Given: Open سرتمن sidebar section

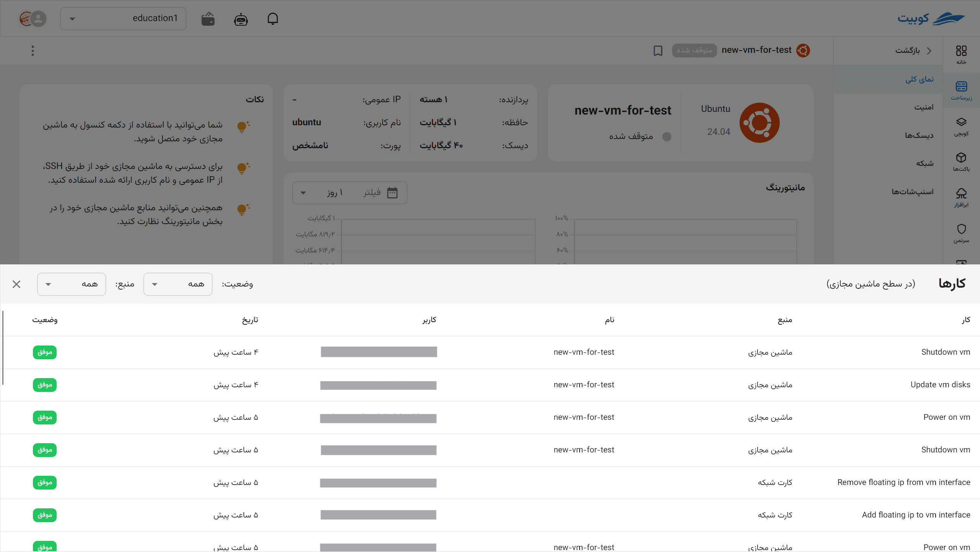Looking at the screenshot, I should [961, 233].
